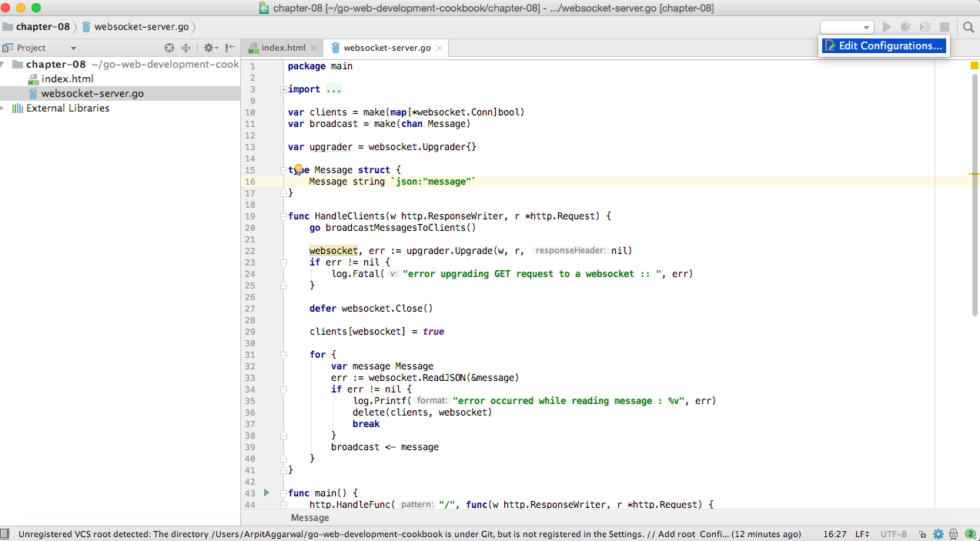The width and height of the screenshot is (980, 541).
Task: Open Search Everywhere magnifier
Action: 968,27
